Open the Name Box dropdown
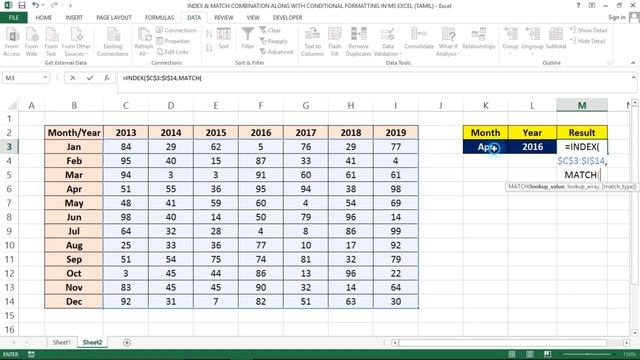The width and height of the screenshot is (640, 360). (x=45, y=78)
